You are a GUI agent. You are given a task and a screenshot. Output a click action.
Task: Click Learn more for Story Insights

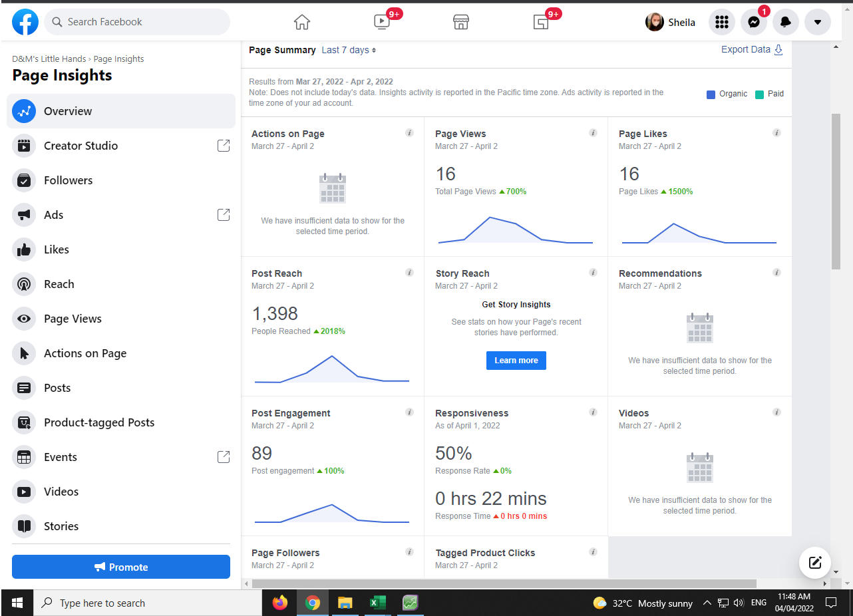pos(516,361)
